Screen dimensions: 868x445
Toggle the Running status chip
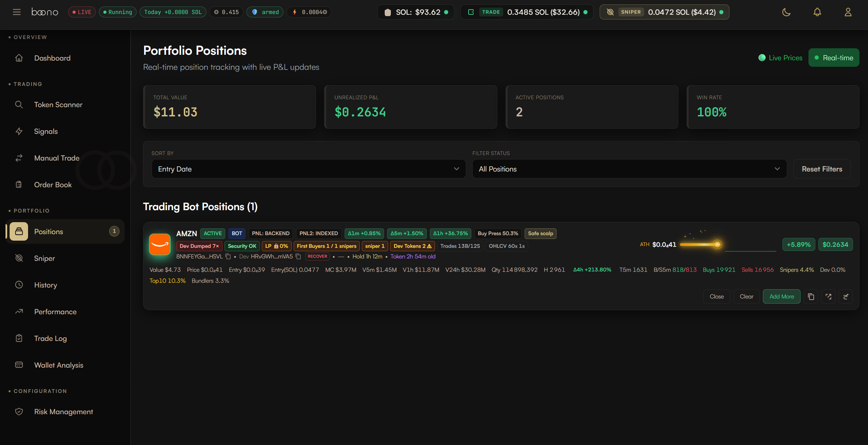118,12
